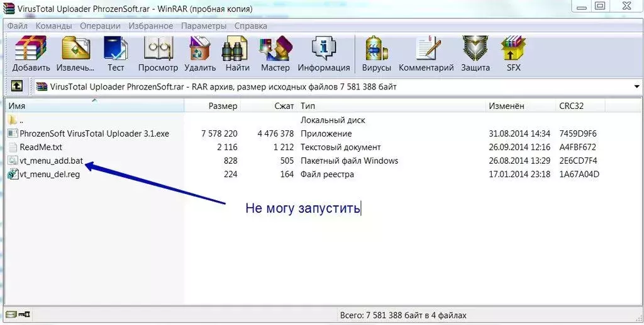Create SFX self-extracting archive
This screenshot has width=644, height=325.
point(513,48)
